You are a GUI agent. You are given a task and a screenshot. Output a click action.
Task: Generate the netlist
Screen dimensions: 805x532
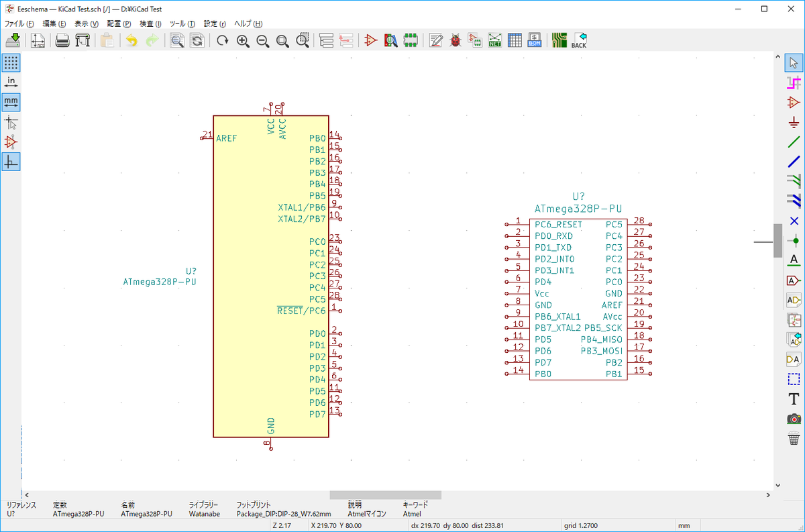[495, 40]
